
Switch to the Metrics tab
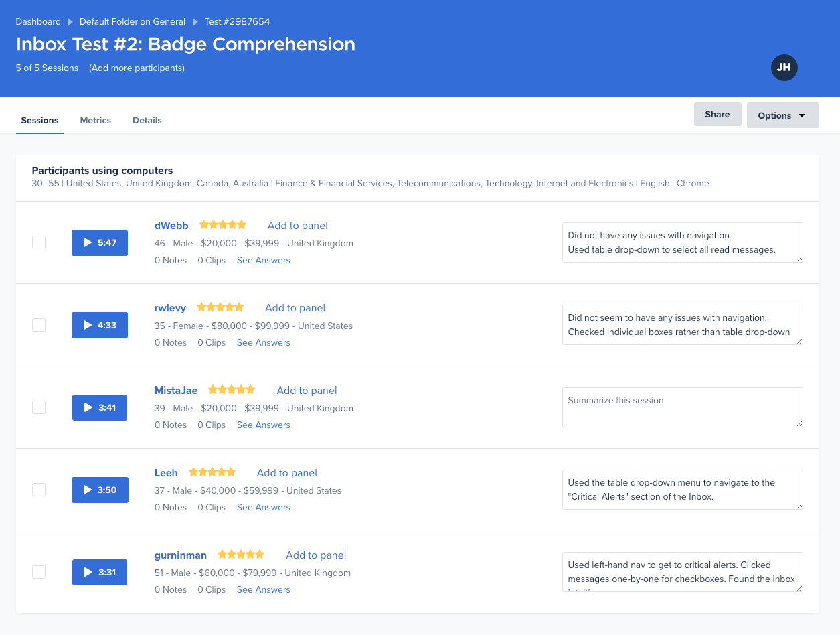click(96, 121)
